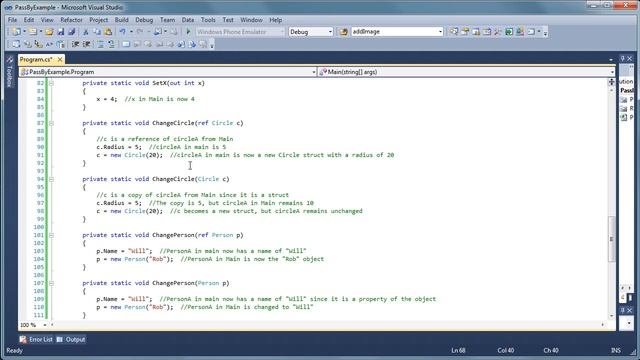640x360 pixels.
Task: Click the horizontal scrollbar right arrow
Action: click(603, 325)
